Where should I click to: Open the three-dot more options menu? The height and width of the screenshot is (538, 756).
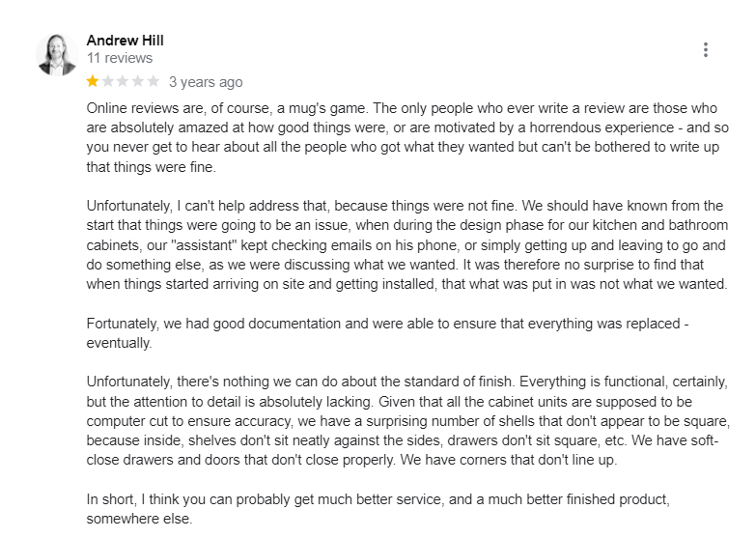[x=706, y=49]
